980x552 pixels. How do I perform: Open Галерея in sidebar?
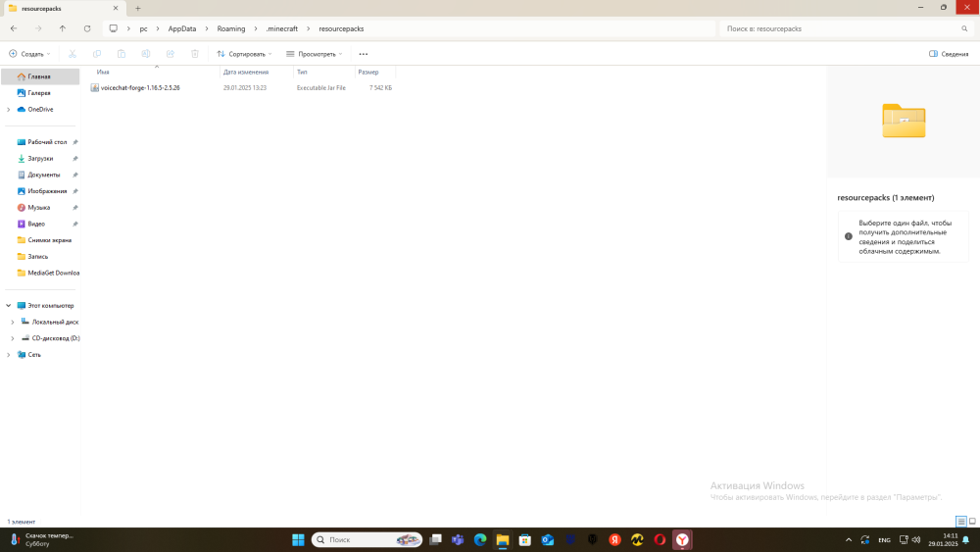(x=40, y=92)
